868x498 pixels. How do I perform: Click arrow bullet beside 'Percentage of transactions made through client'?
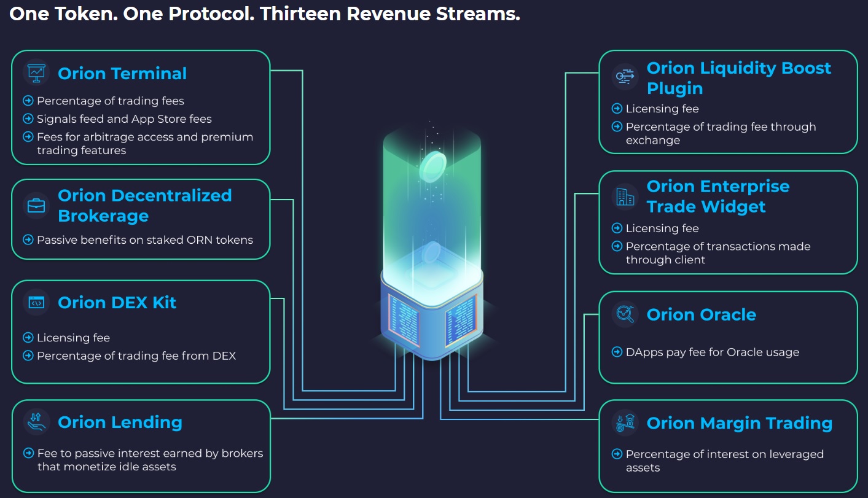(x=617, y=246)
